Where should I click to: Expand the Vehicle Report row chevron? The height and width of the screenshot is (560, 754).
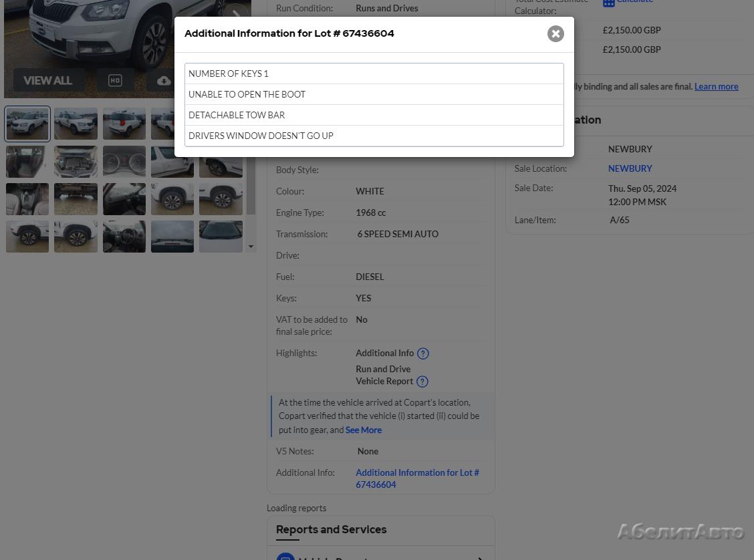click(x=479, y=557)
